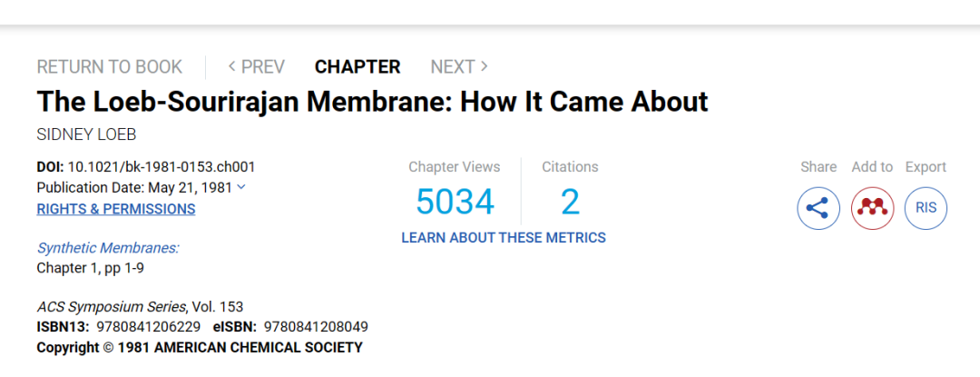Go to the next chapter
This screenshot has width=980, height=377.
459,67
